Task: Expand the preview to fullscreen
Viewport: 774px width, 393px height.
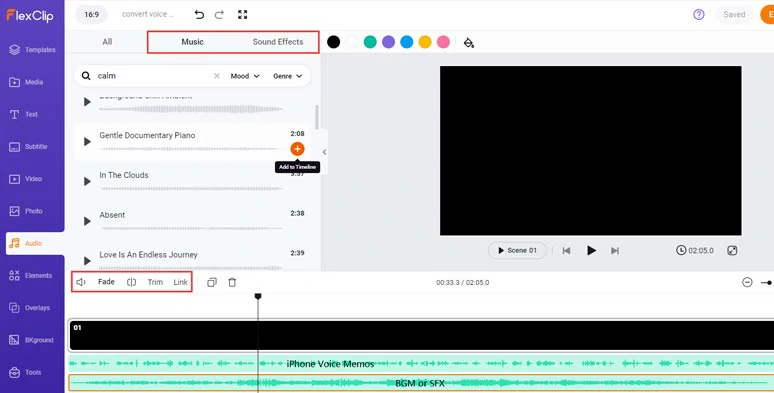Action: [733, 250]
